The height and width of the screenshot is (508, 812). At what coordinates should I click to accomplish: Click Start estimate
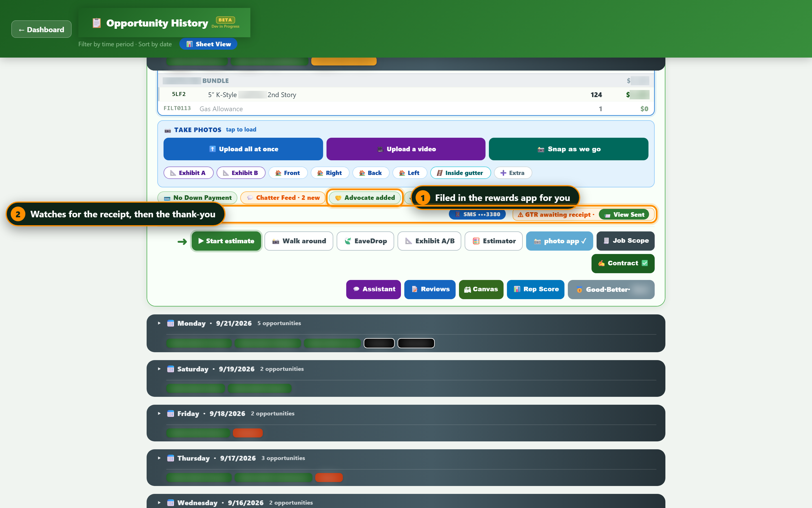click(x=226, y=241)
